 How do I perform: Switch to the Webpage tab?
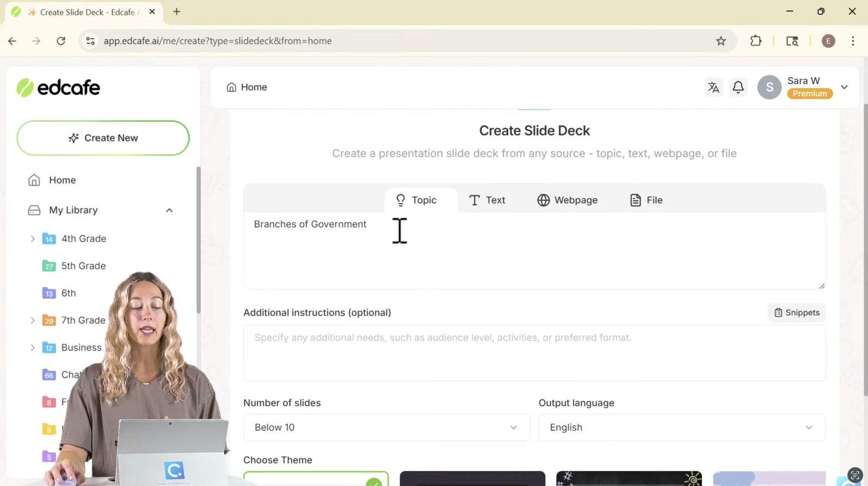(567, 200)
